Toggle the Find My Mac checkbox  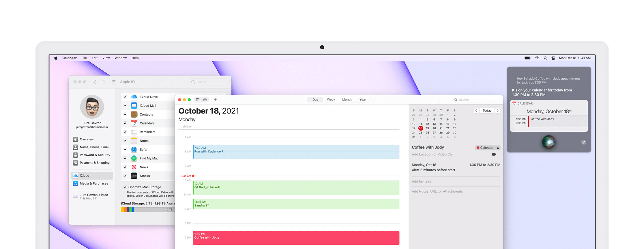click(x=125, y=158)
